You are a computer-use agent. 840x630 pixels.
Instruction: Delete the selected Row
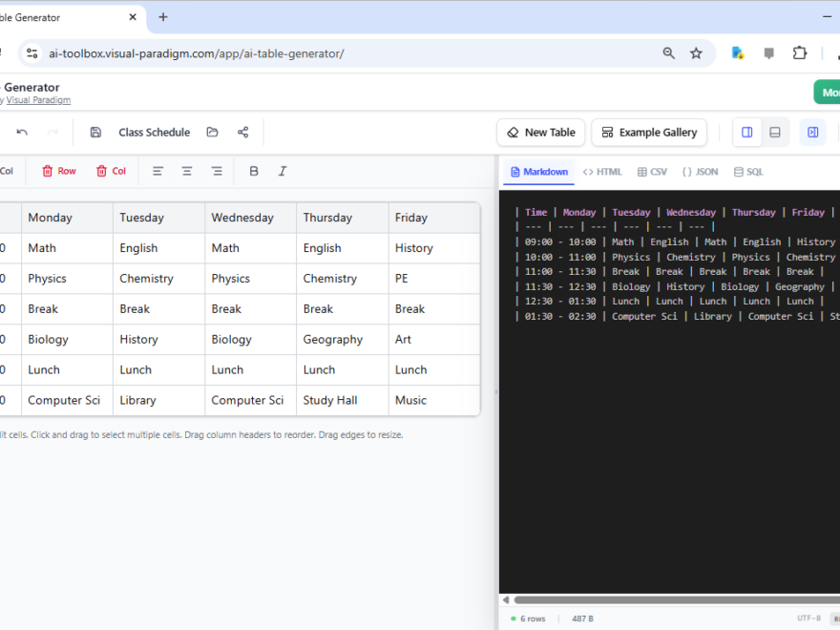(57, 171)
